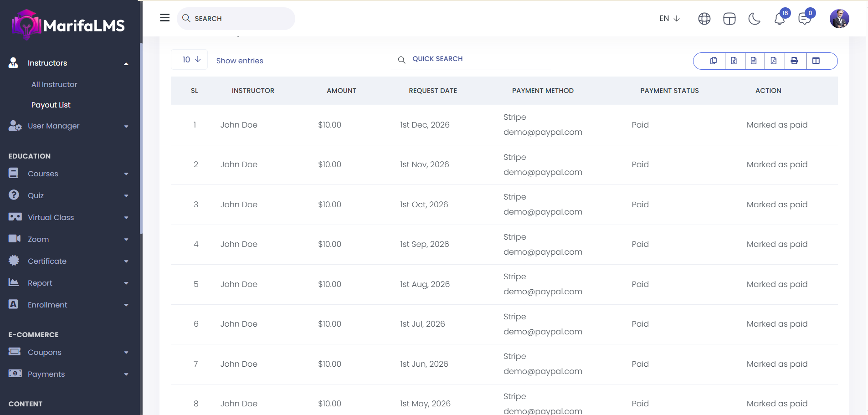Select Payout List in the sidebar

click(x=51, y=105)
